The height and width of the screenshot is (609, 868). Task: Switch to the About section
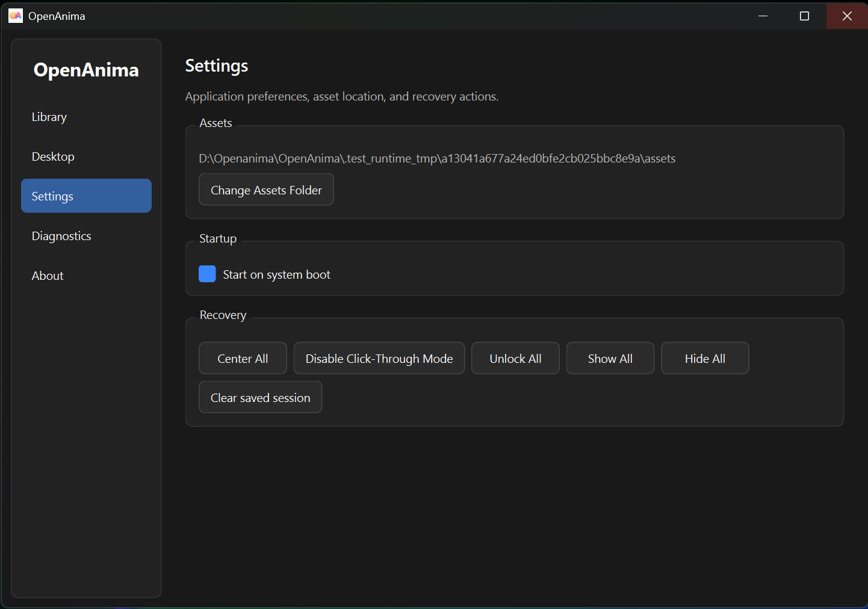tap(86, 276)
